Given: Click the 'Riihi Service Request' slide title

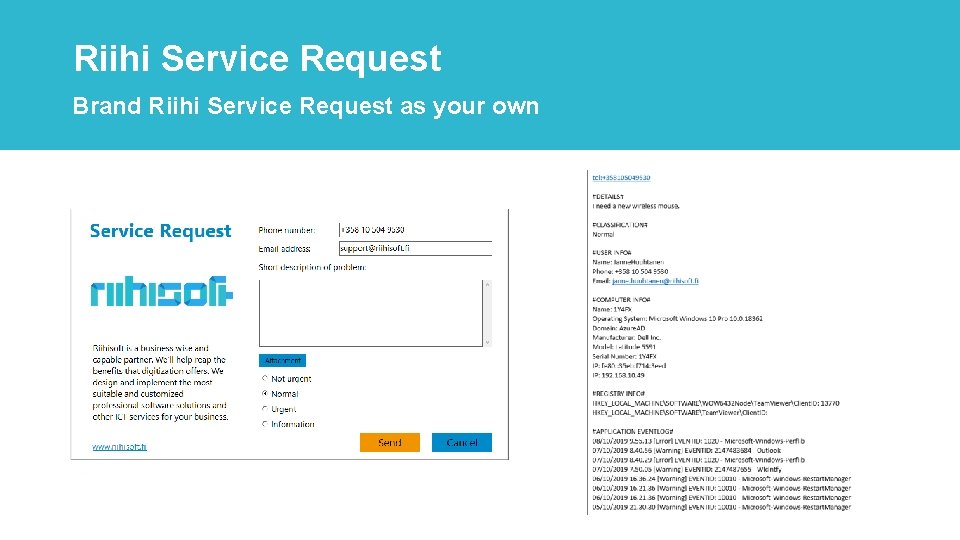Looking at the screenshot, I should (x=257, y=58).
